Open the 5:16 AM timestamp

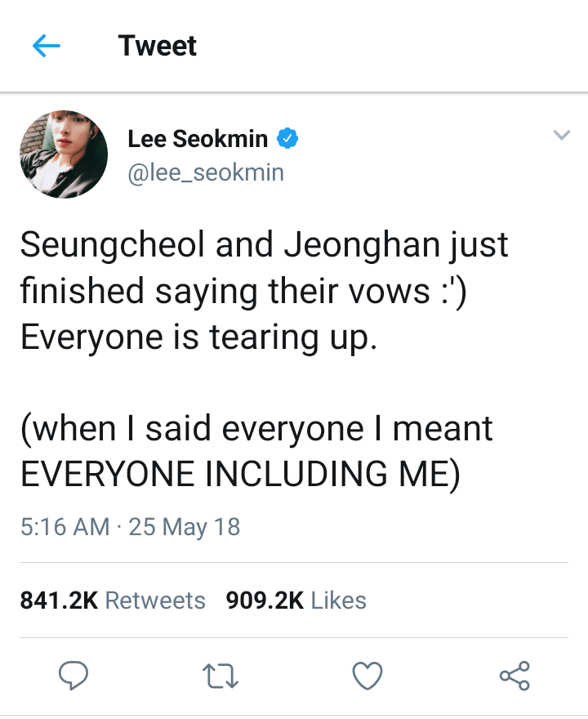pyautogui.click(x=65, y=526)
